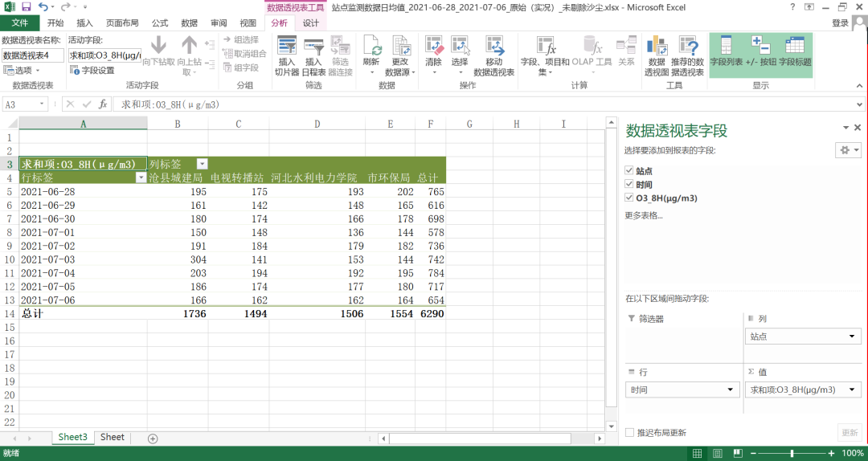Select column header G
Screen dimensions: 868x461
pos(469,124)
